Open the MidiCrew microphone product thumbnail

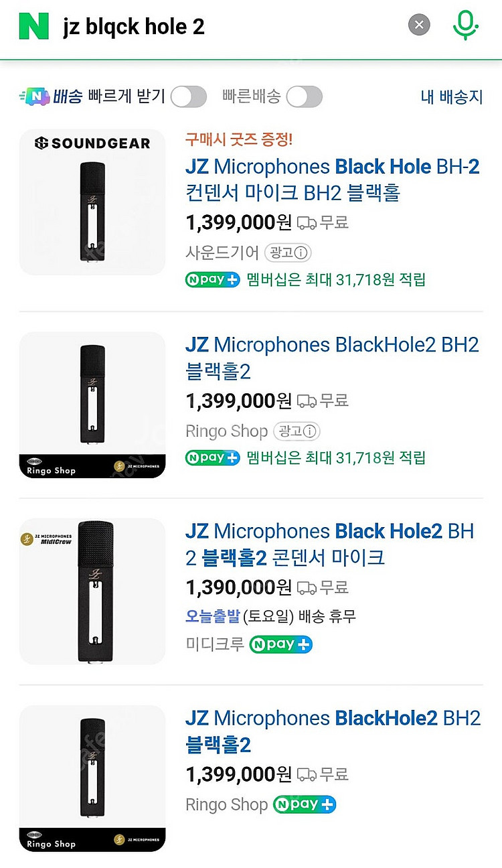[92, 591]
